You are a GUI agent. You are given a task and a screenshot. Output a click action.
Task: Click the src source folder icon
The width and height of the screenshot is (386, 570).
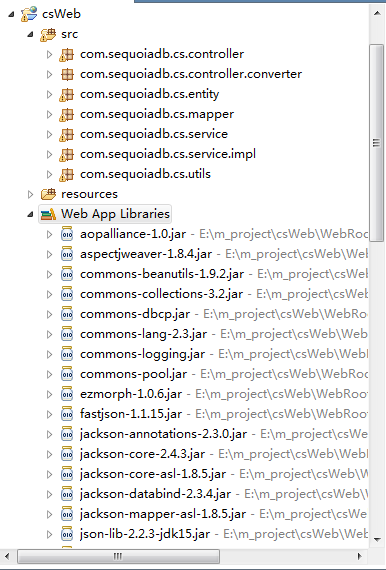tap(48, 34)
